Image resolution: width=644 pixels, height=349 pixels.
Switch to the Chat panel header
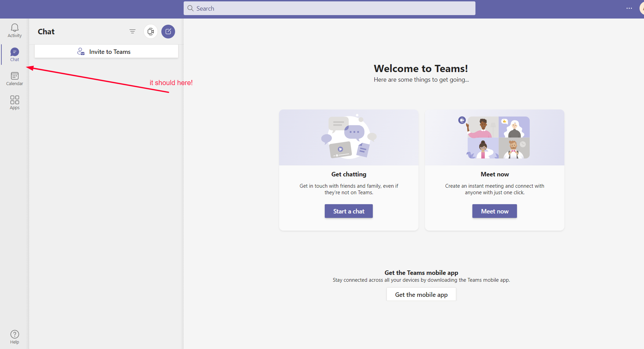(x=46, y=31)
